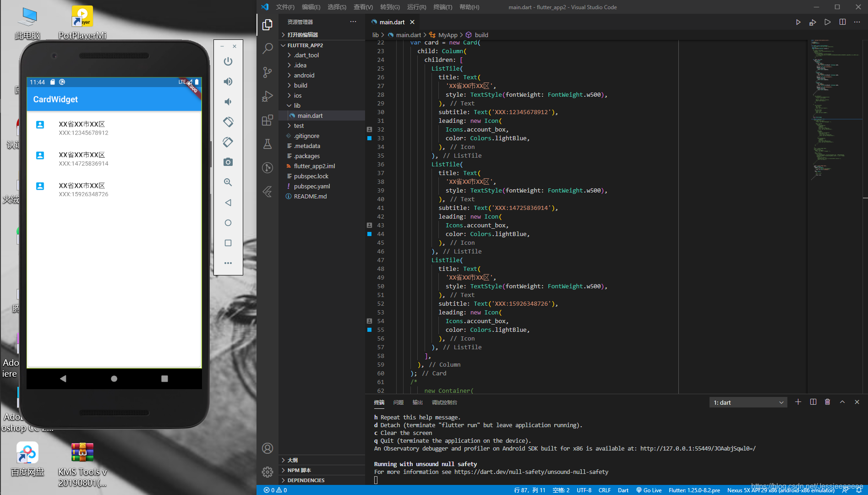The height and width of the screenshot is (495, 868).
Task: Click light blue color swatch on line 55
Action: [x=370, y=330]
